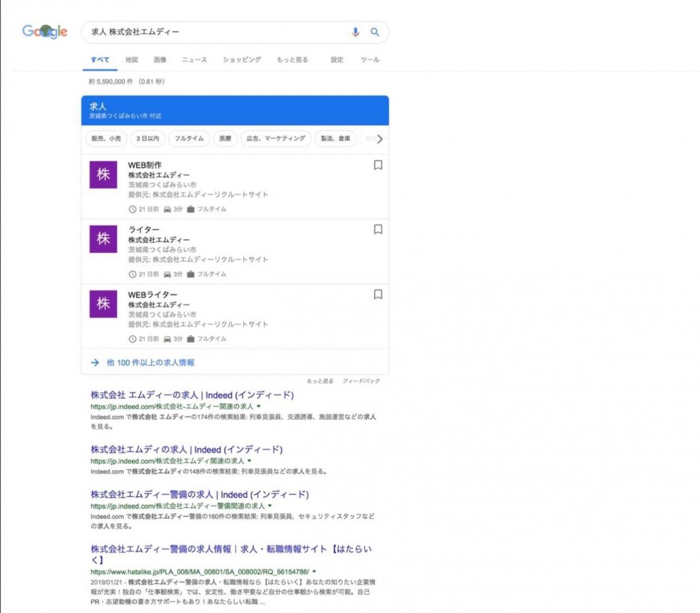The height and width of the screenshot is (613, 700).
Task: Open 株式会社エムディの求人 | Indeed result
Action: [x=187, y=450]
